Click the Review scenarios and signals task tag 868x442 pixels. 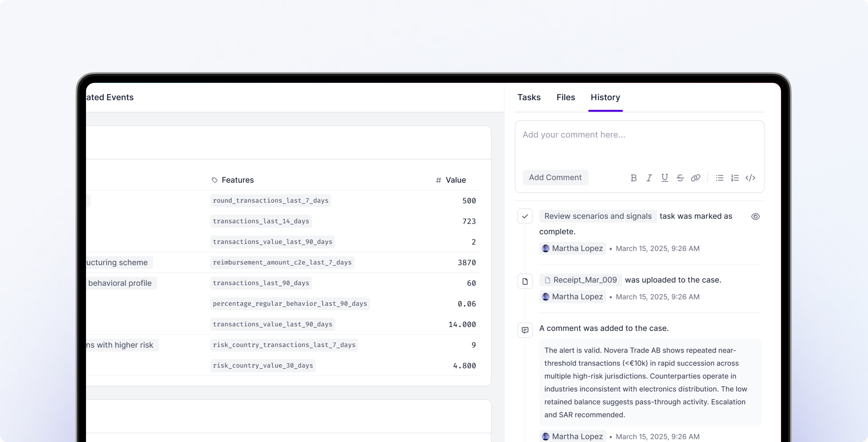tap(598, 216)
